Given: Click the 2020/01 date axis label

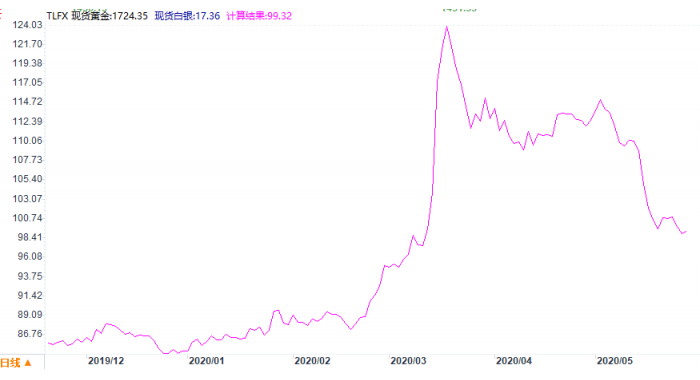Looking at the screenshot, I should pos(206,361).
